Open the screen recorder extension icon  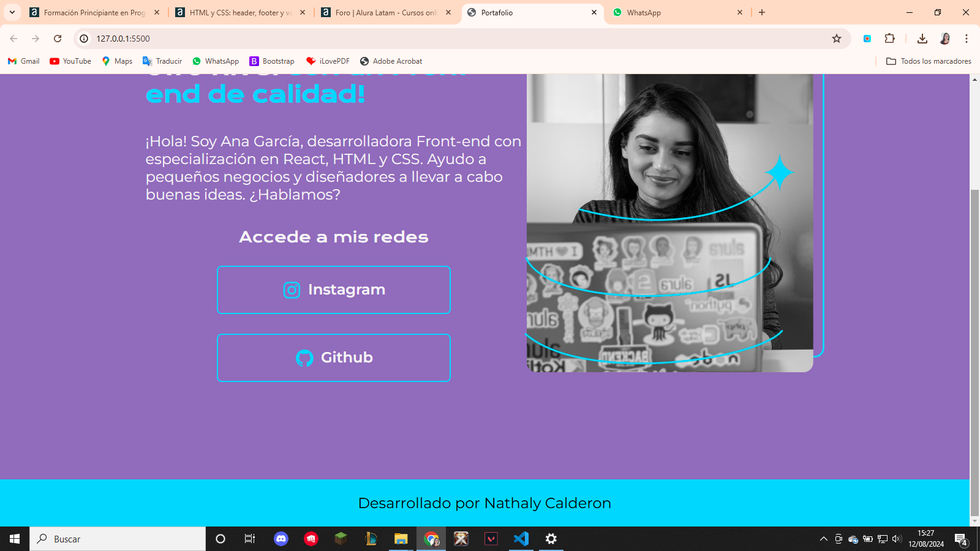click(867, 39)
